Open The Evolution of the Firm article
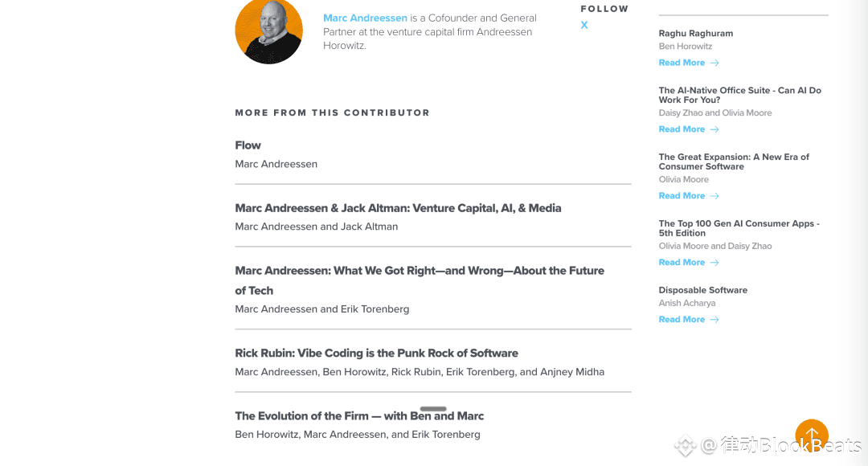The width and height of the screenshot is (868, 466). (x=359, y=416)
